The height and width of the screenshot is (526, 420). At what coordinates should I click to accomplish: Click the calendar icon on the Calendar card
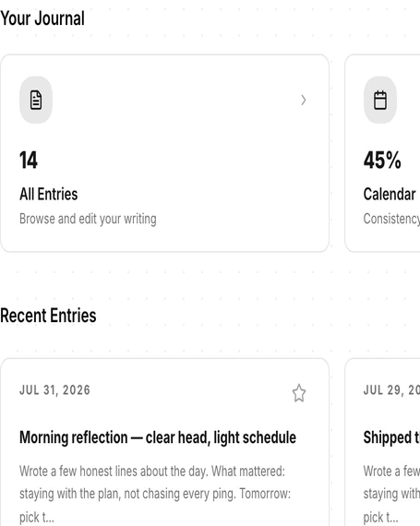(x=380, y=100)
